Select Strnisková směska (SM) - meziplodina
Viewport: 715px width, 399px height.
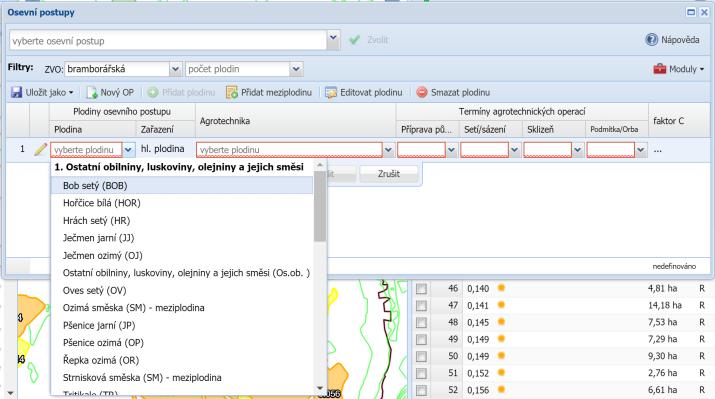(x=182, y=378)
